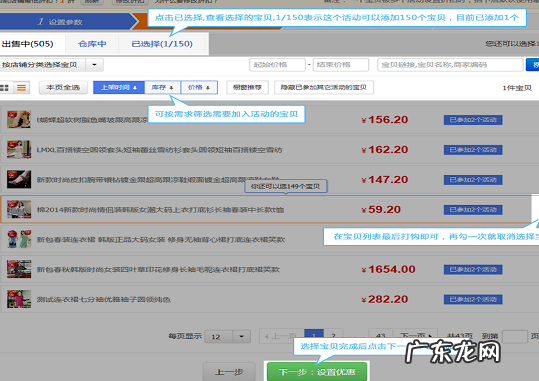Click the item link or name search field

450,65
